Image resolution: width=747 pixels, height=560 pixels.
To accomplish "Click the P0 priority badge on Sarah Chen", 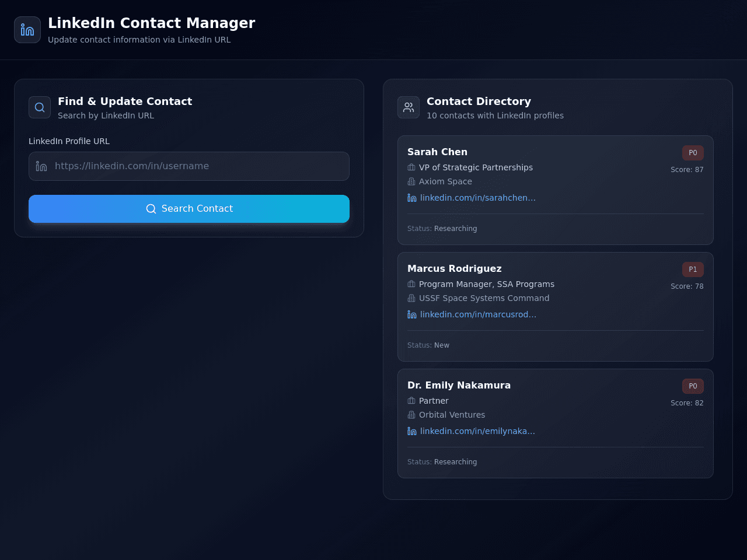I will click(x=693, y=153).
